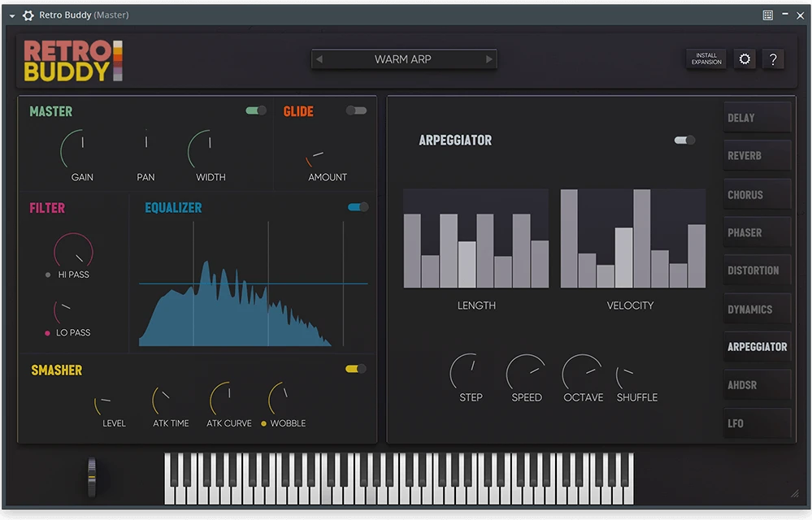Select previous preset with left arrow
The image size is (812, 520).
[x=319, y=59]
